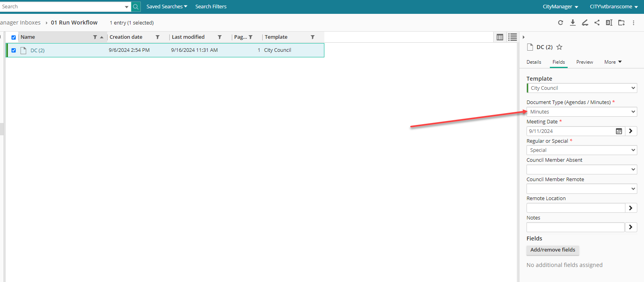Screen dimensions: 644x282
Task: Open the CITY\vtbranscome user menu
Action: [614, 7]
